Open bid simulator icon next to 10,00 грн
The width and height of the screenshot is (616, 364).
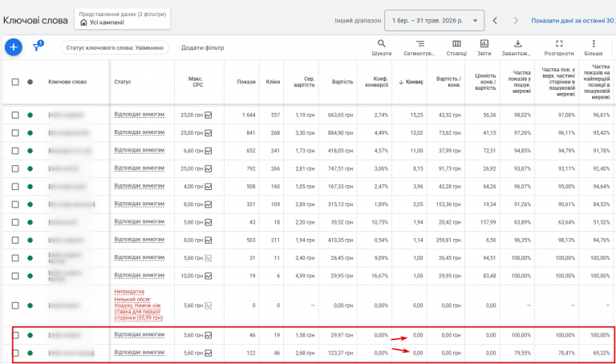[209, 276]
